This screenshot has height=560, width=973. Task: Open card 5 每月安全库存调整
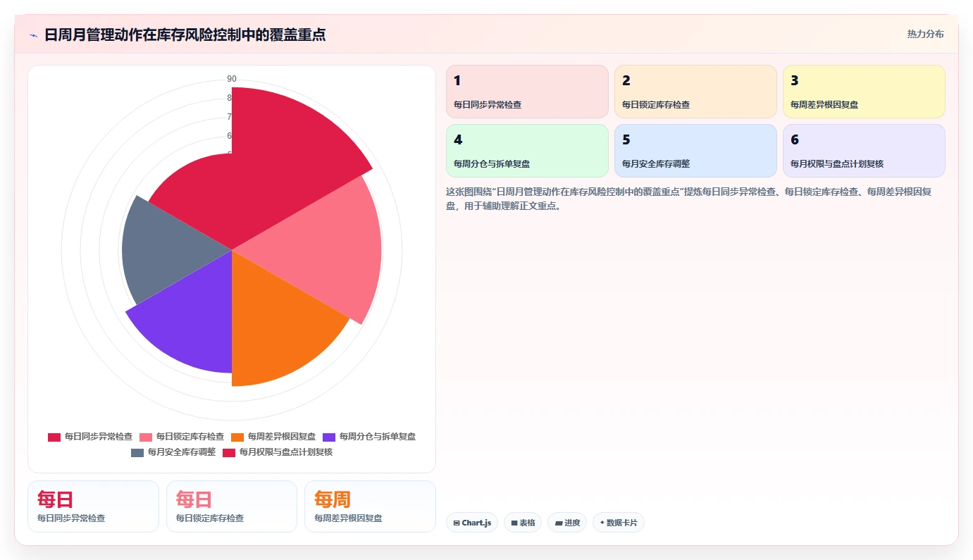[x=695, y=151]
